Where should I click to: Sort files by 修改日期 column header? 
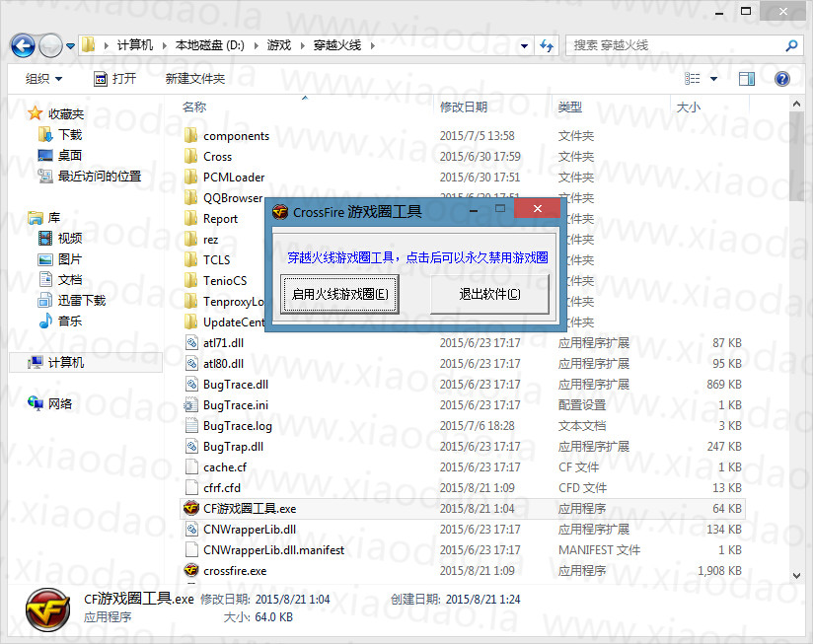click(x=464, y=107)
